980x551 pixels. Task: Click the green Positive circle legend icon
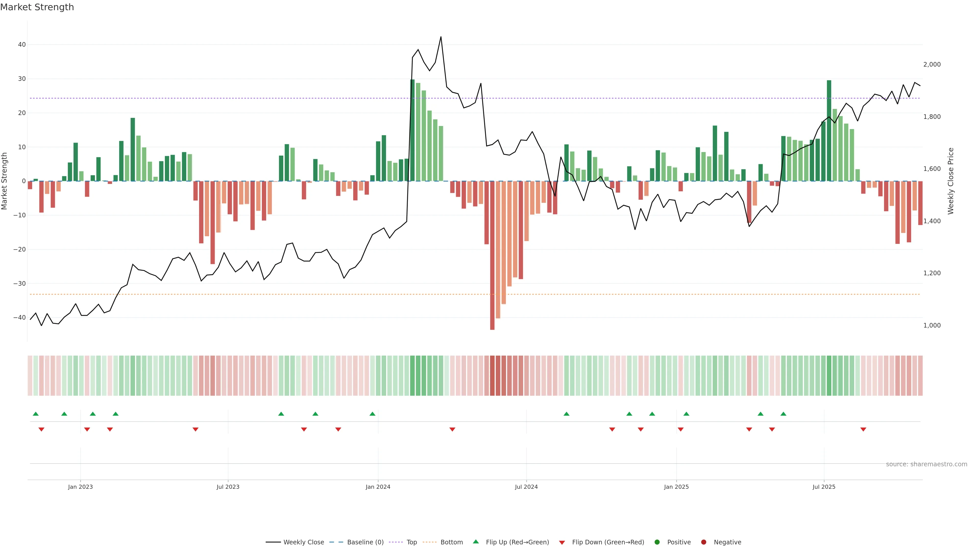pos(657,542)
